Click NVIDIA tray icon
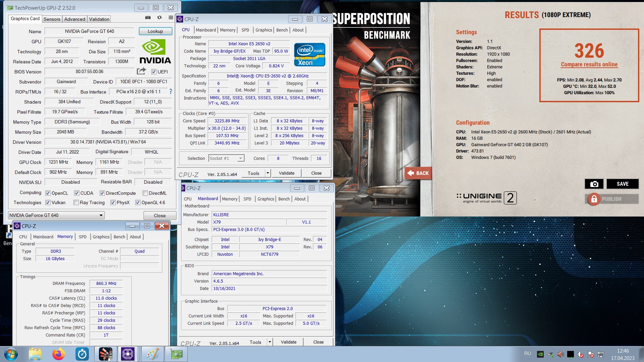This screenshot has width=644, height=362. (540, 354)
